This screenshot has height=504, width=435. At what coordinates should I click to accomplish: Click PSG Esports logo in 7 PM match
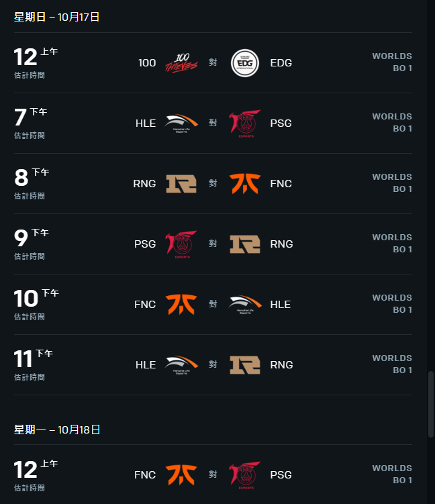click(245, 123)
